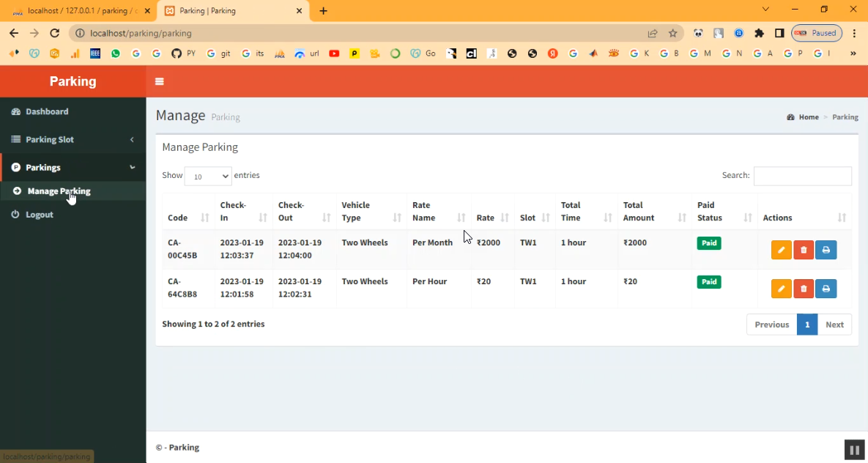Click the Home breadcrumb link
868x463 pixels.
pos(808,117)
